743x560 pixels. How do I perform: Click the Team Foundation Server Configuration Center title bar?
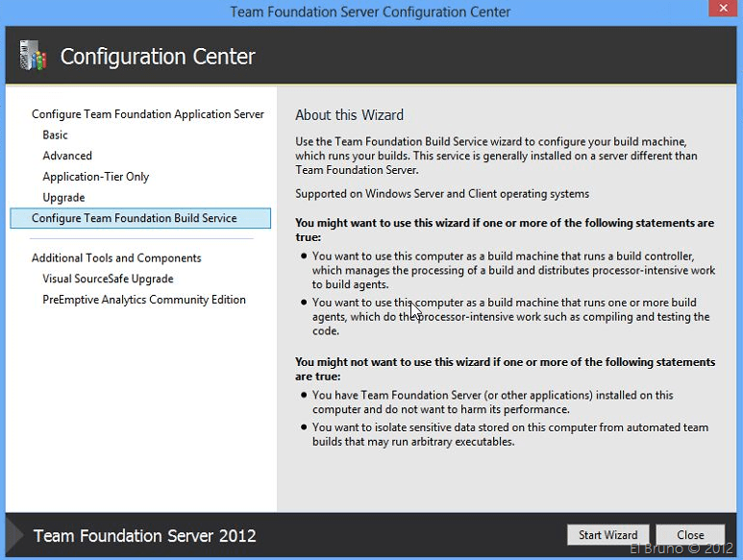click(x=370, y=12)
